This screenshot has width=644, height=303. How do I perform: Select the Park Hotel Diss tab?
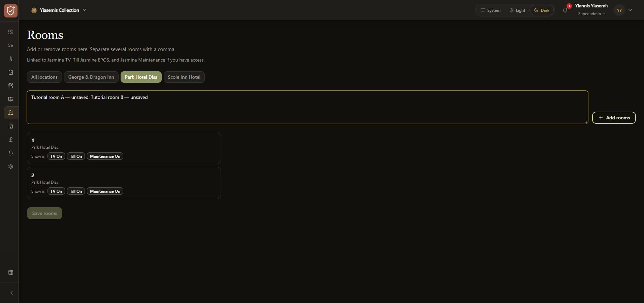(141, 77)
